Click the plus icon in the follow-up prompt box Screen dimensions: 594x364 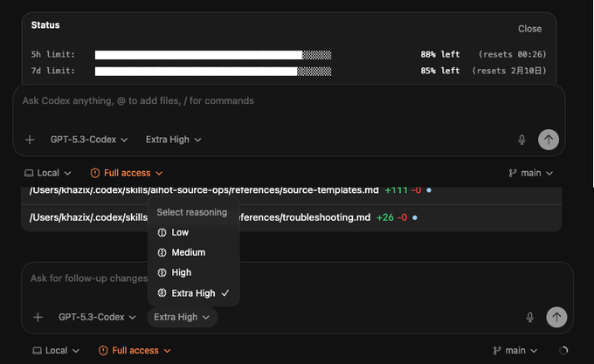(x=38, y=317)
